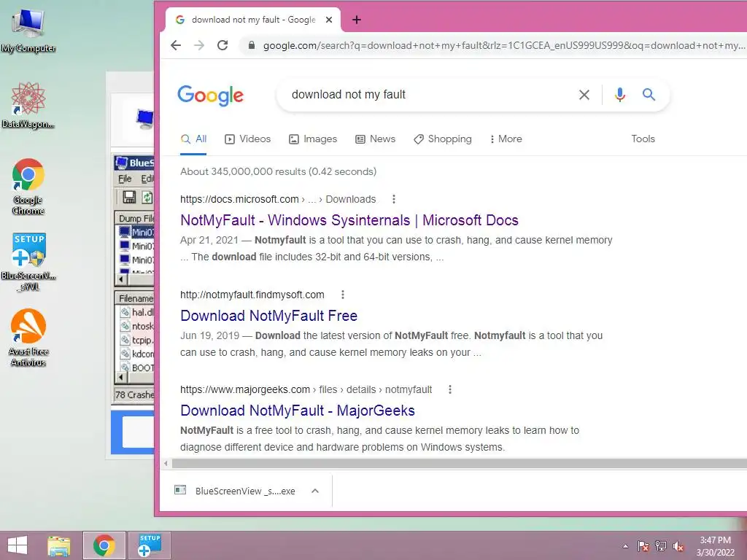
Task: Start voice search with microphone icon
Action: [619, 95]
